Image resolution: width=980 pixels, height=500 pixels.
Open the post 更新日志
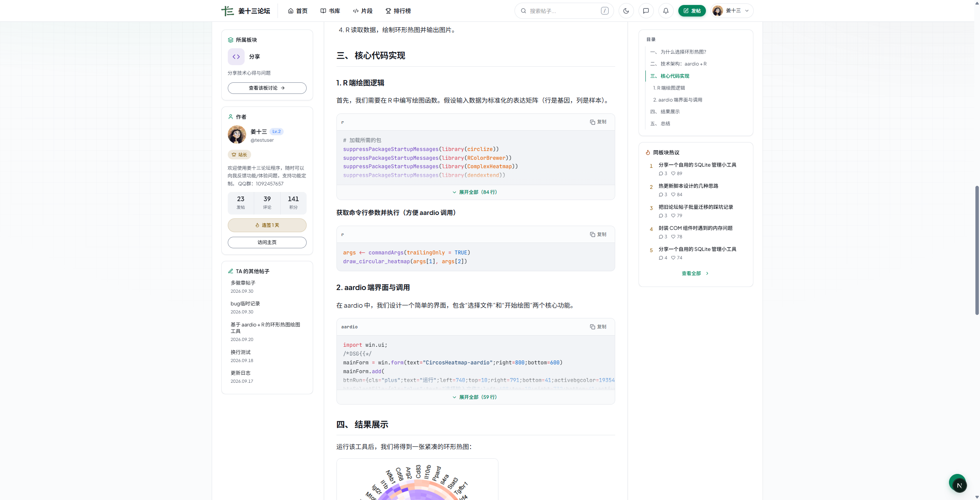pos(240,373)
